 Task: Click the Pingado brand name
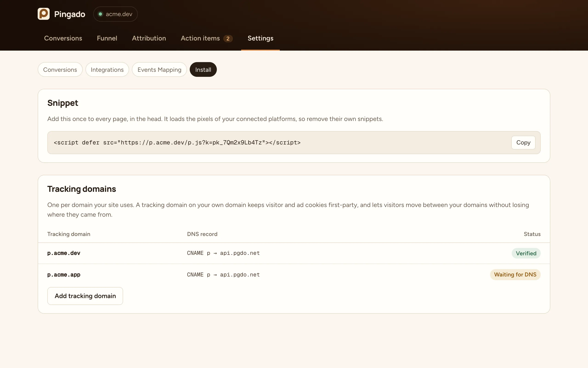tap(70, 14)
